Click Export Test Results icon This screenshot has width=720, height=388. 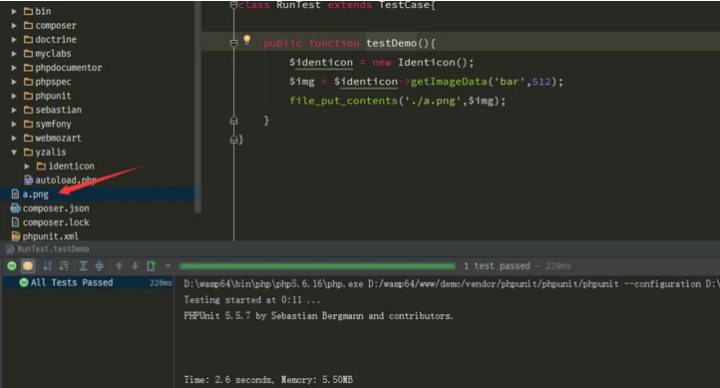pyautogui.click(x=151, y=266)
